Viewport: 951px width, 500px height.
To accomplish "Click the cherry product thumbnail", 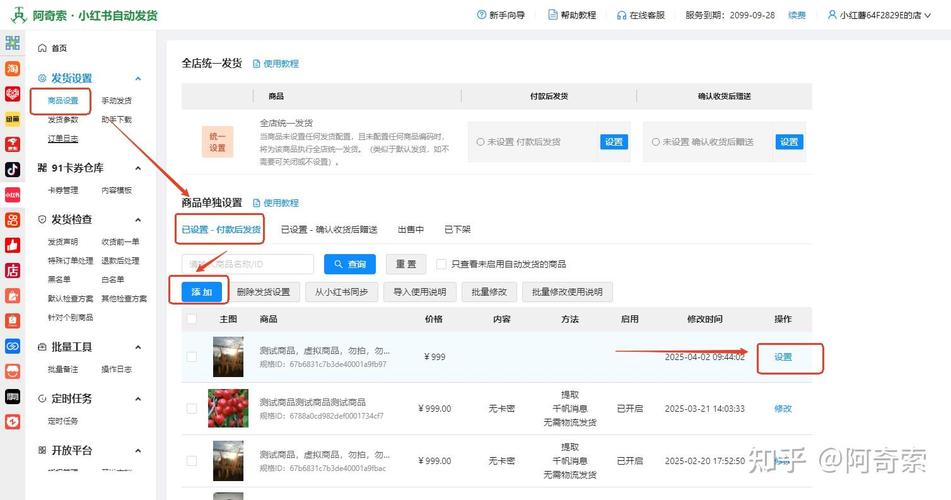I will click(x=228, y=408).
